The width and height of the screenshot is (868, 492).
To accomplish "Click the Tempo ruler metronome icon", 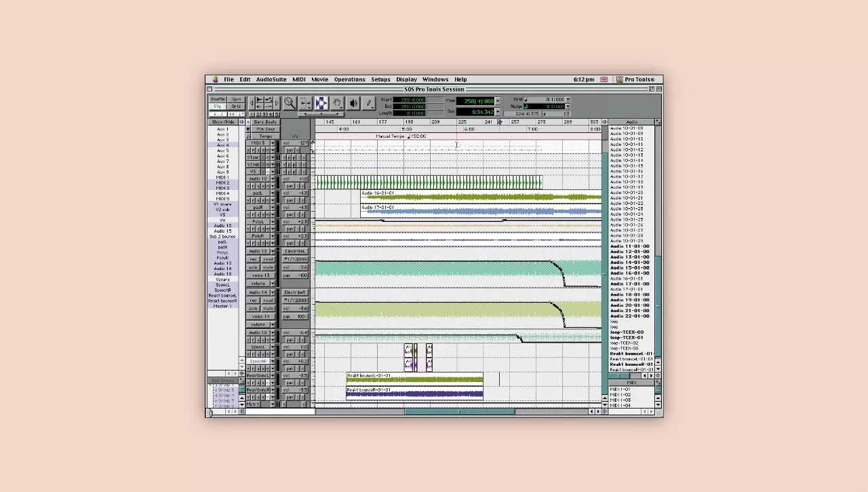I will click(x=248, y=136).
